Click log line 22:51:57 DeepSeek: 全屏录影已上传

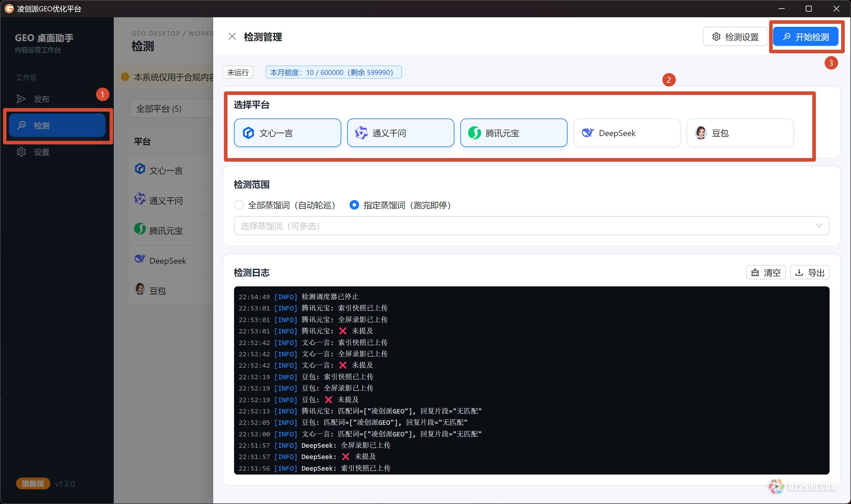pos(314,445)
